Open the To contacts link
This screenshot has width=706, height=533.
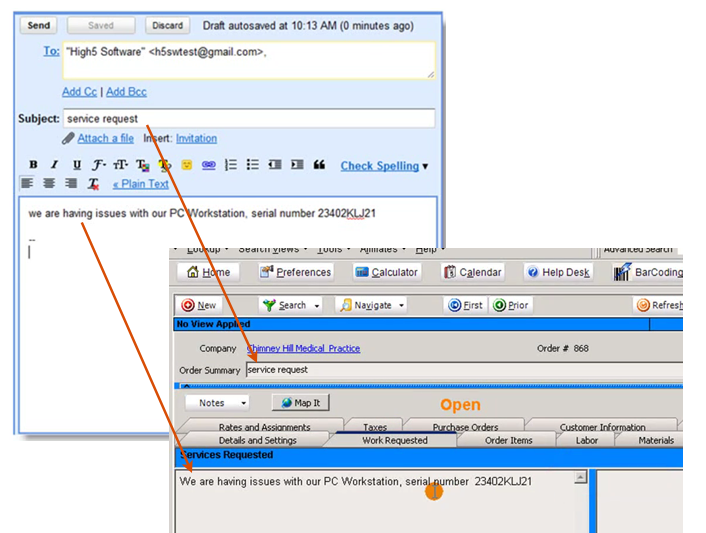point(51,51)
